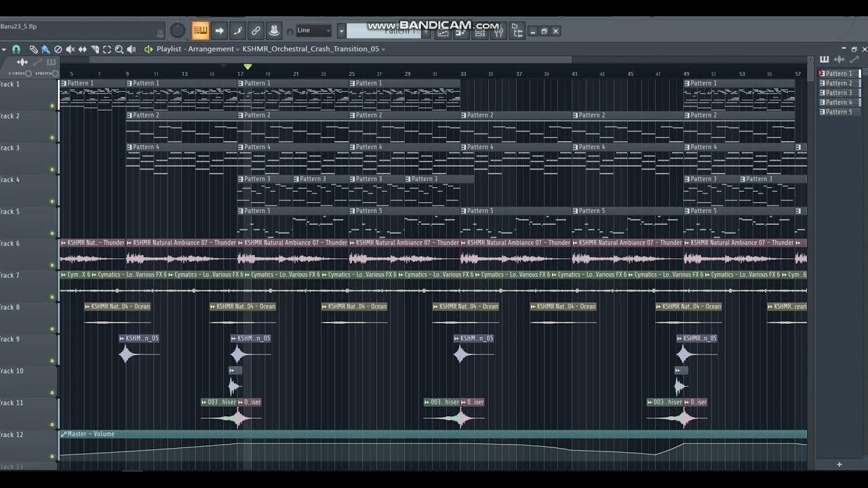Screen dimensions: 868x488
Task: Expand the KSHMR_Orchestral_Crash_Transition_05 dropdown arrow
Action: coord(383,49)
